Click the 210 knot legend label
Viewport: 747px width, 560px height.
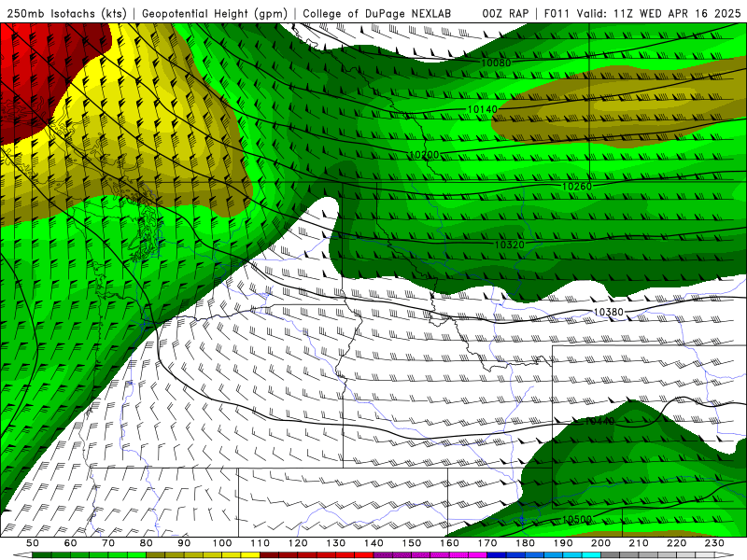(x=640, y=543)
